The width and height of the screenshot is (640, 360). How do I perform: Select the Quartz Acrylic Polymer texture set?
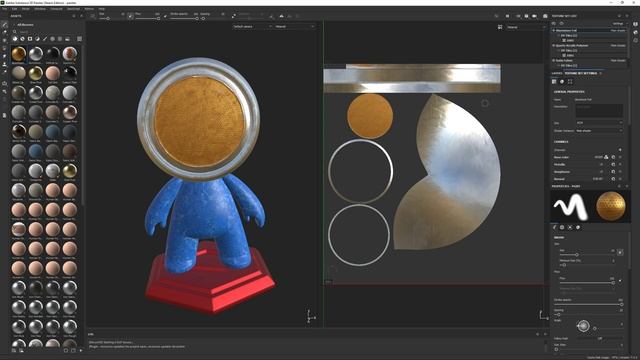(572, 45)
